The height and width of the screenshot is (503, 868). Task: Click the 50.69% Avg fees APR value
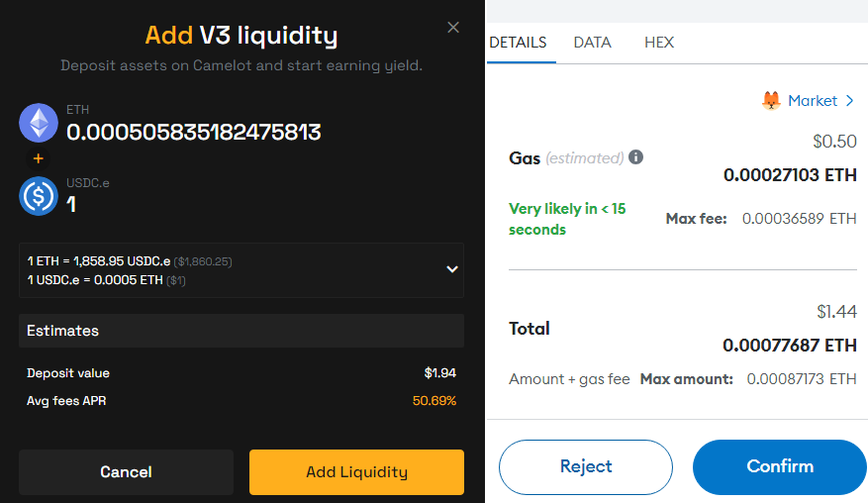pyautogui.click(x=434, y=400)
